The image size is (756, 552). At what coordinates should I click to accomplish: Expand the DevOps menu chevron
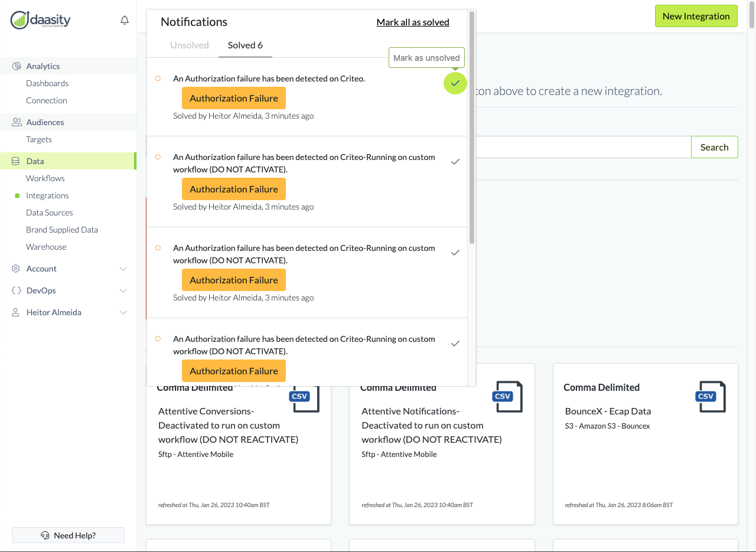123,290
